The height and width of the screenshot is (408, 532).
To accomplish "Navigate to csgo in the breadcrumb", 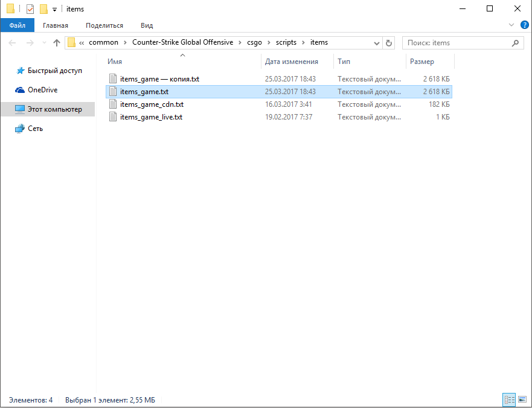I will (x=254, y=42).
